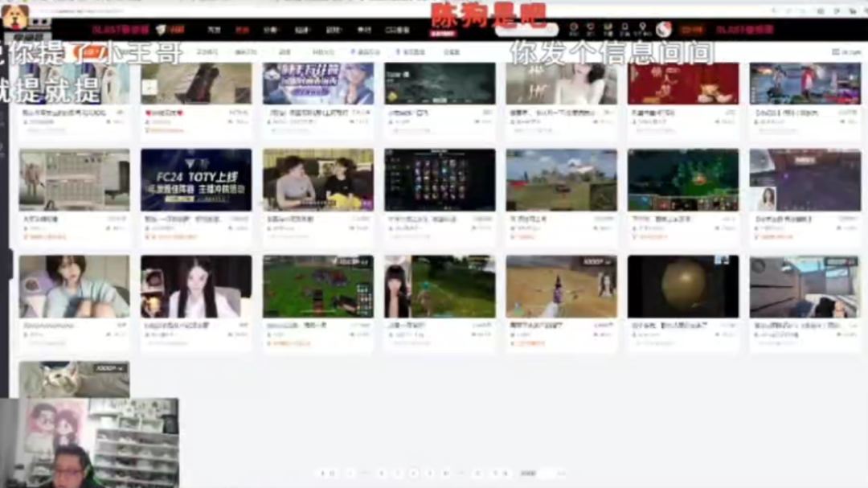Open the blue anime girl banner thumbnail
The image size is (868, 488).
pyautogui.click(x=317, y=83)
